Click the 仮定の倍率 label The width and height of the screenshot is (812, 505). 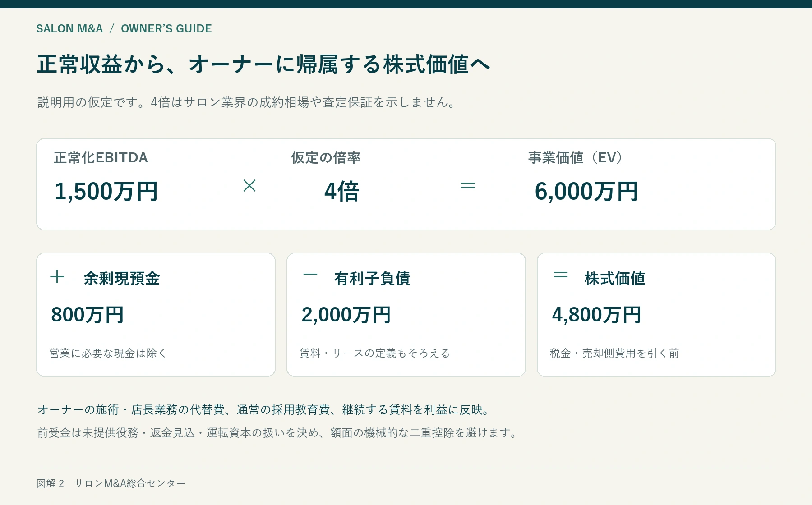[x=326, y=158]
